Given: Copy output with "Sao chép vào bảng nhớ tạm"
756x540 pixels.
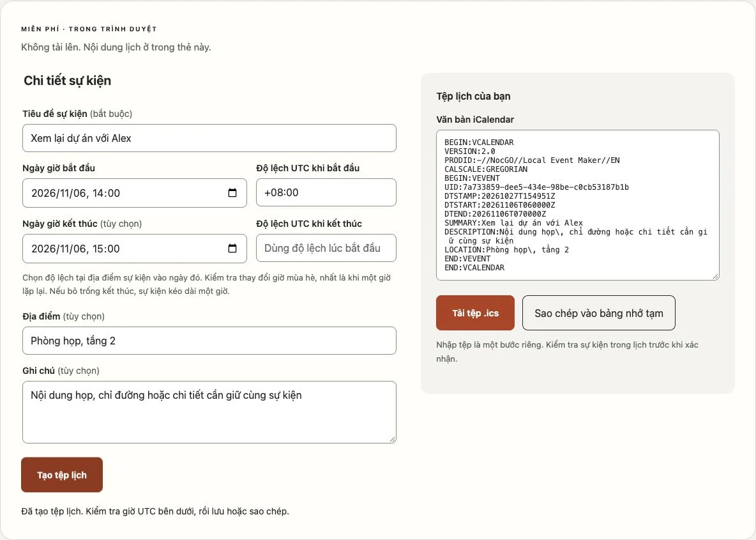Looking at the screenshot, I should [599, 313].
